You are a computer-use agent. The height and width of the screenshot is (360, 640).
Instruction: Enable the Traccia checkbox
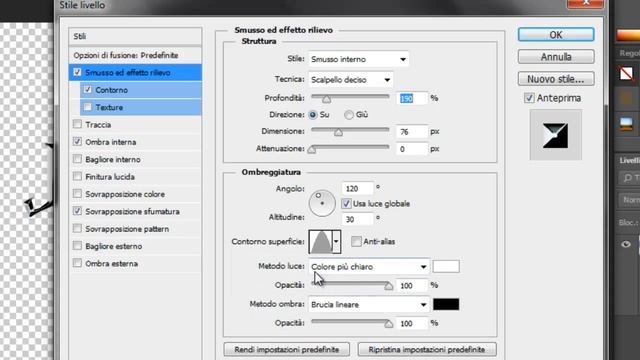pyautogui.click(x=77, y=124)
